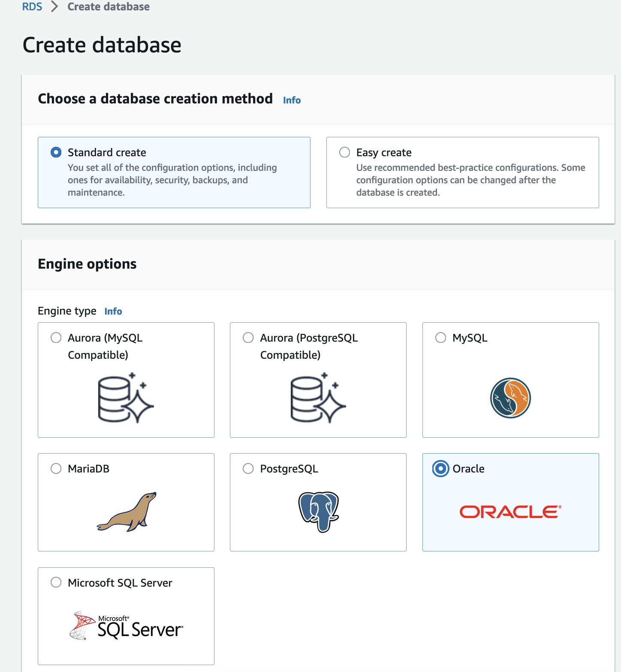
Task: Click the Engine options heading
Action: point(87,264)
